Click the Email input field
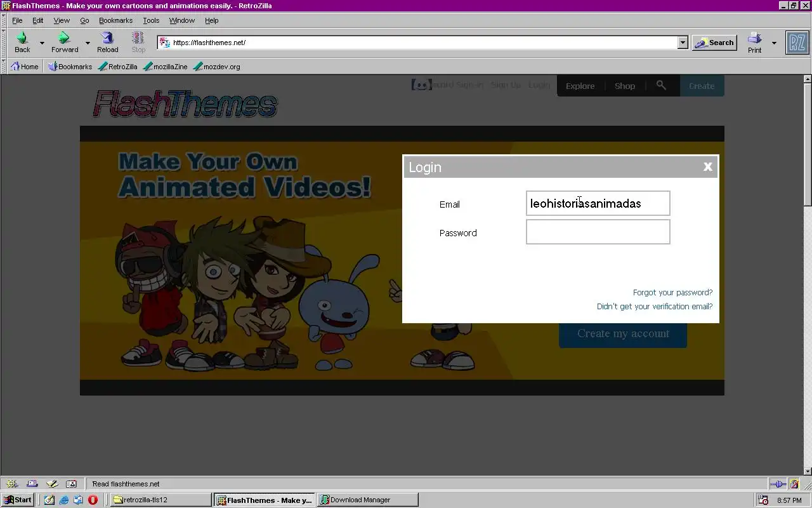 [598, 203]
